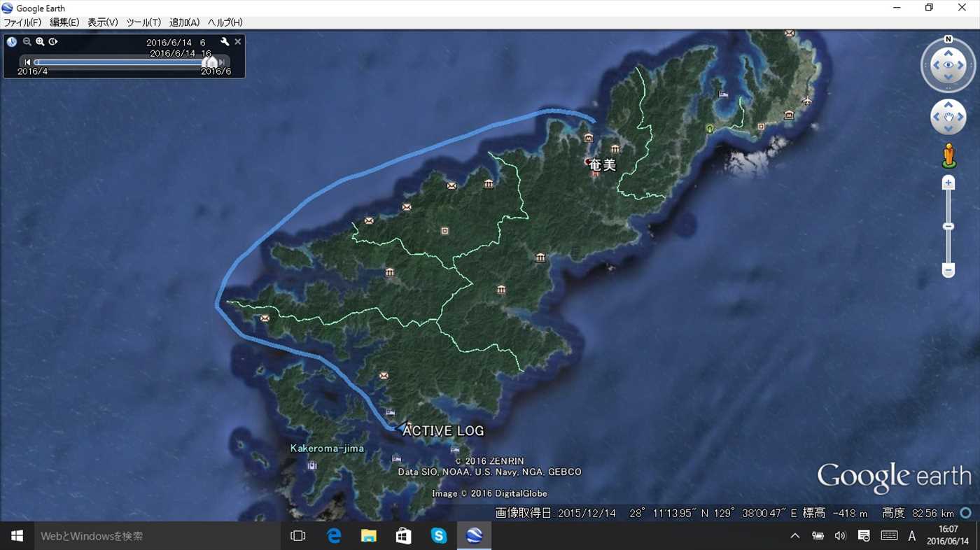Click the 高度 82.56 km altitude readout
Viewport: 980px width, 550px height.
click(918, 513)
